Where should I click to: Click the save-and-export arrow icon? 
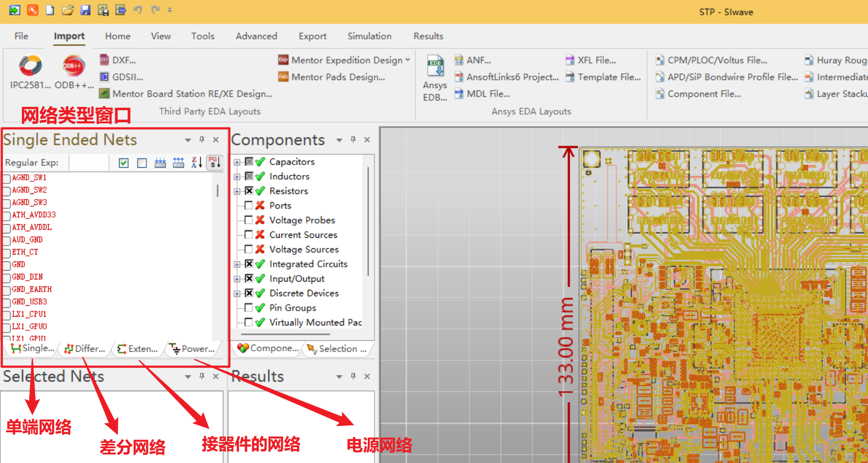[121, 10]
